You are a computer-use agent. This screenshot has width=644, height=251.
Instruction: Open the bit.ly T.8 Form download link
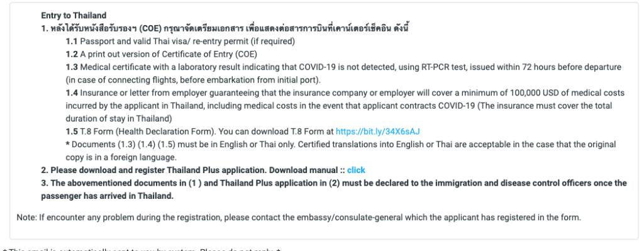377,132
